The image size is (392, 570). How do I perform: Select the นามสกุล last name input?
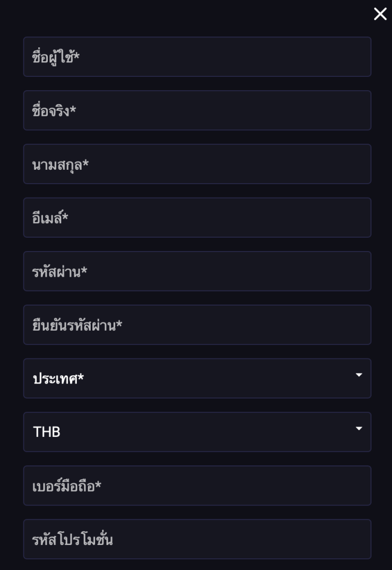click(197, 164)
